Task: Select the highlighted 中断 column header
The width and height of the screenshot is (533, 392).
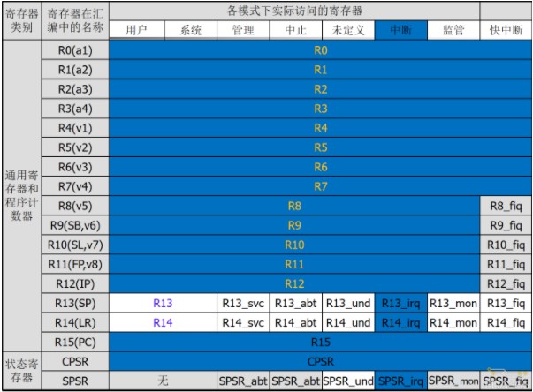Action: (x=400, y=30)
